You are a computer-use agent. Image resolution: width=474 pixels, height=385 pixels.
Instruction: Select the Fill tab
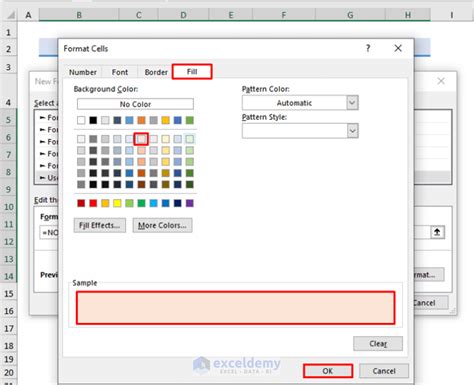192,72
